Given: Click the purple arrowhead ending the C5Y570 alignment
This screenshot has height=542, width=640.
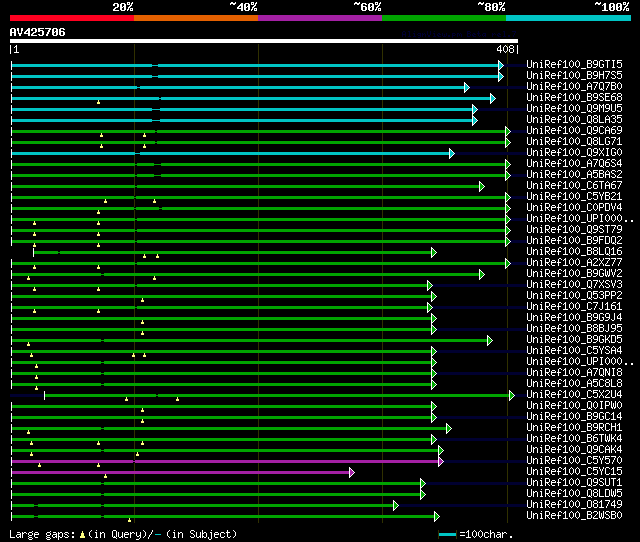Looking at the screenshot, I should 441,462.
